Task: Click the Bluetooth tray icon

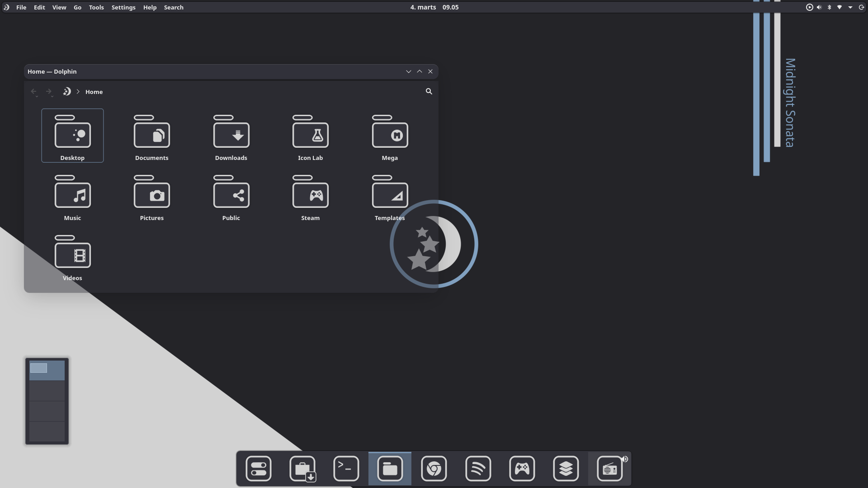Action: click(x=829, y=7)
